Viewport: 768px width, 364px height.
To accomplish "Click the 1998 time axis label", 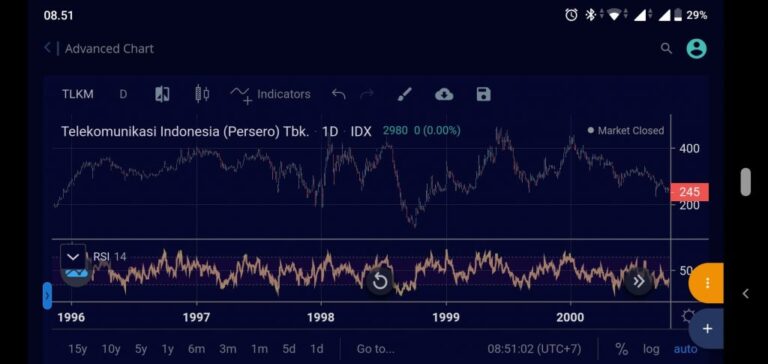I will (x=321, y=317).
